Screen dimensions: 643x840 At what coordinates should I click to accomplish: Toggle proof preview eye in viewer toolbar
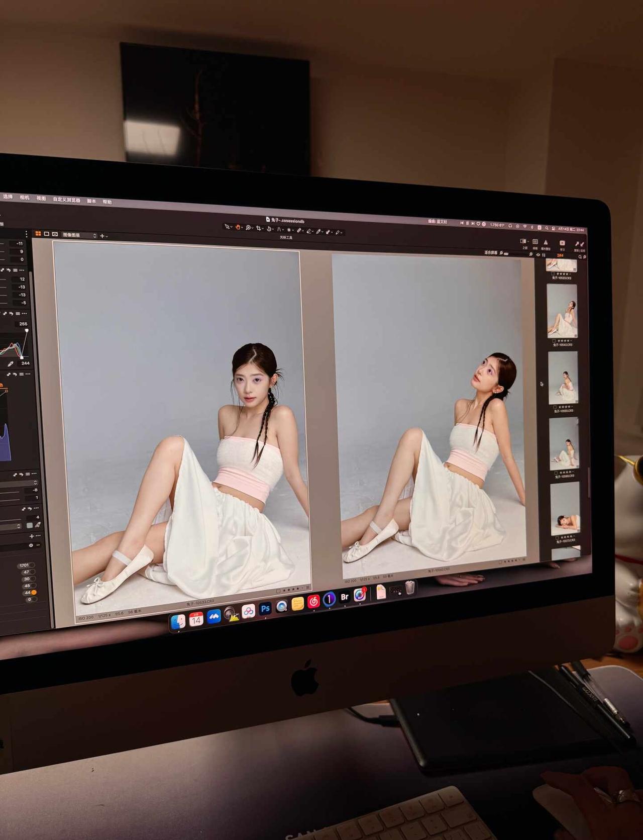coord(55,235)
